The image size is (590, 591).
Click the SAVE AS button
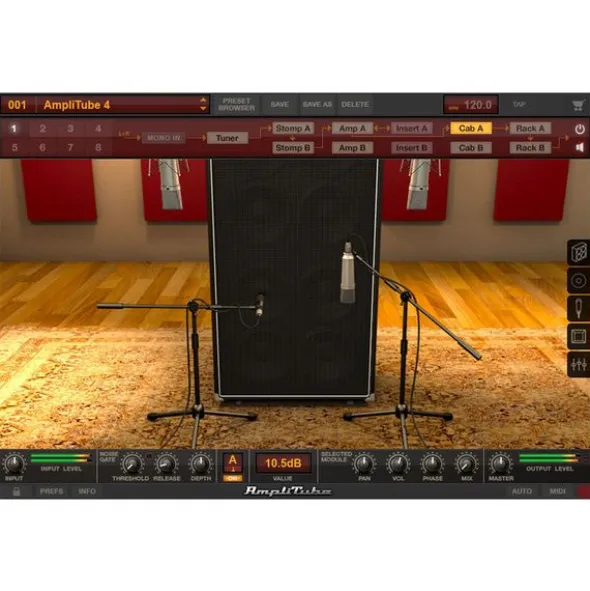(317, 104)
